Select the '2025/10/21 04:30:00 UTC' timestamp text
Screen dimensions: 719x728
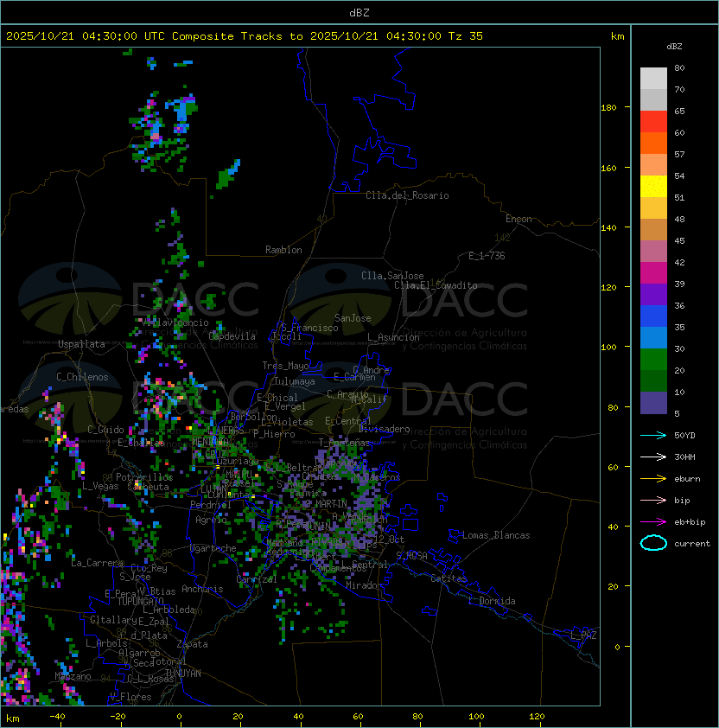(x=86, y=36)
